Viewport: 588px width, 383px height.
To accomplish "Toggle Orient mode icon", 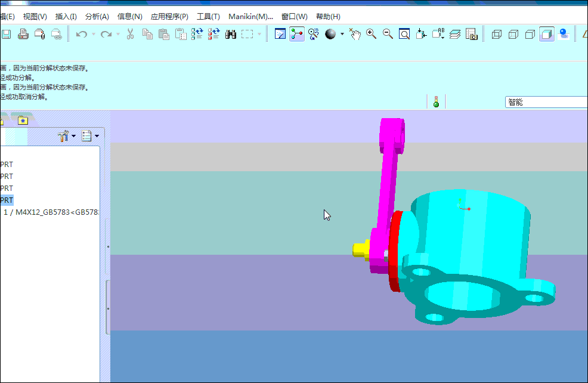I will 314,34.
